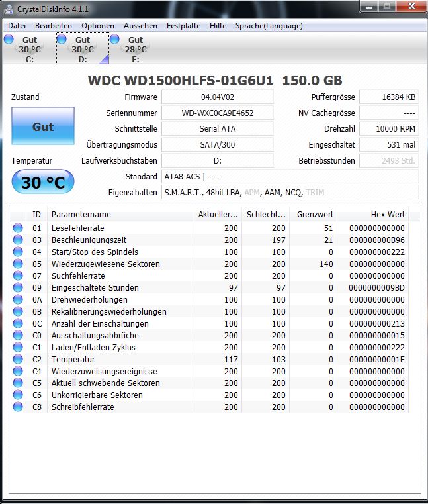This screenshot has width=428, height=504.
Task: Click status orb for Unkorrigierbare Sektoren
Action: [18, 395]
